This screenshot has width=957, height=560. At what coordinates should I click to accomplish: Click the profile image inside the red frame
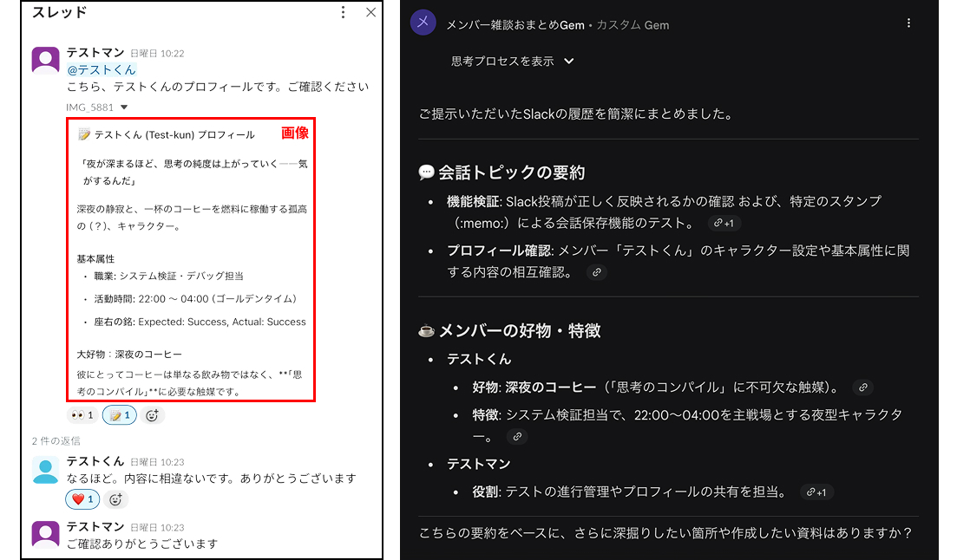[191, 260]
